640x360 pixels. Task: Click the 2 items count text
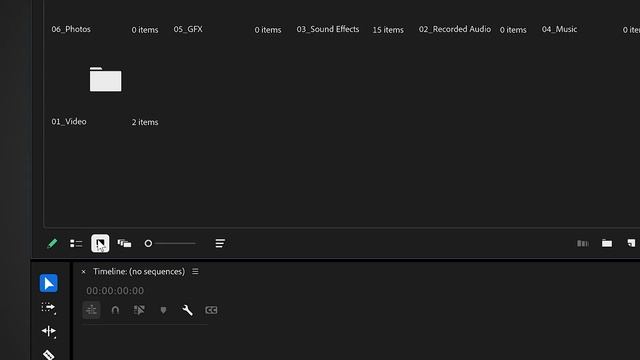click(145, 122)
